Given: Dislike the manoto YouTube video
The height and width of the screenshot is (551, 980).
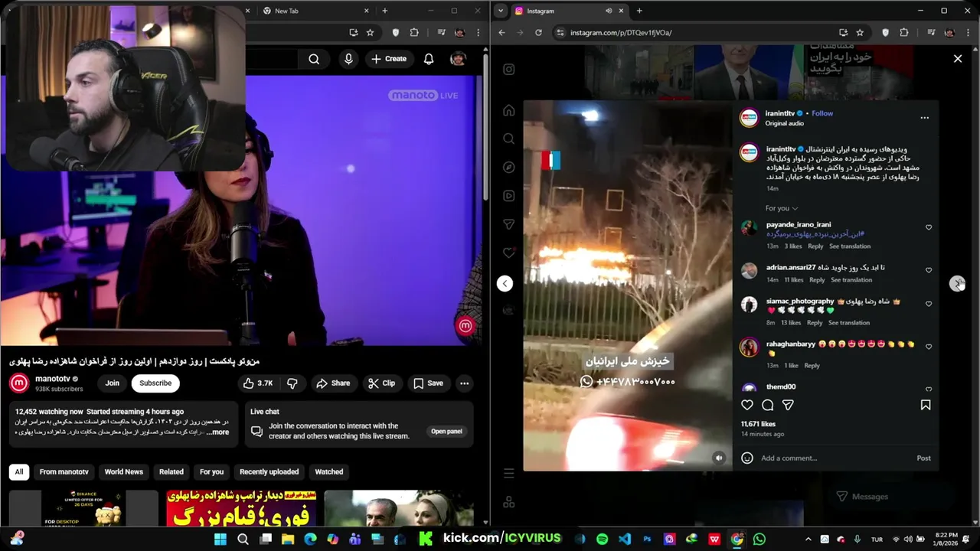Looking at the screenshot, I should click(x=292, y=383).
